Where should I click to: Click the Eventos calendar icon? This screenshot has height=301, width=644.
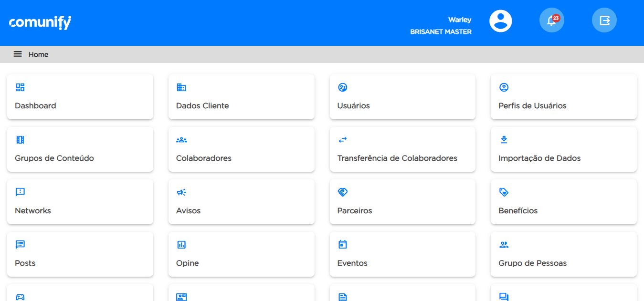coord(343,245)
